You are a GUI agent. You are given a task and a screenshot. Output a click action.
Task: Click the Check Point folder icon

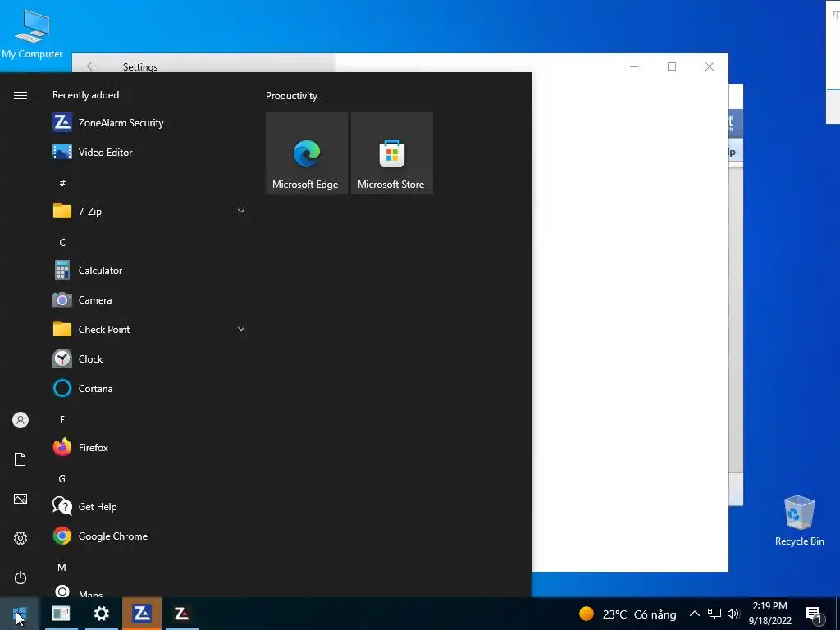click(x=62, y=329)
